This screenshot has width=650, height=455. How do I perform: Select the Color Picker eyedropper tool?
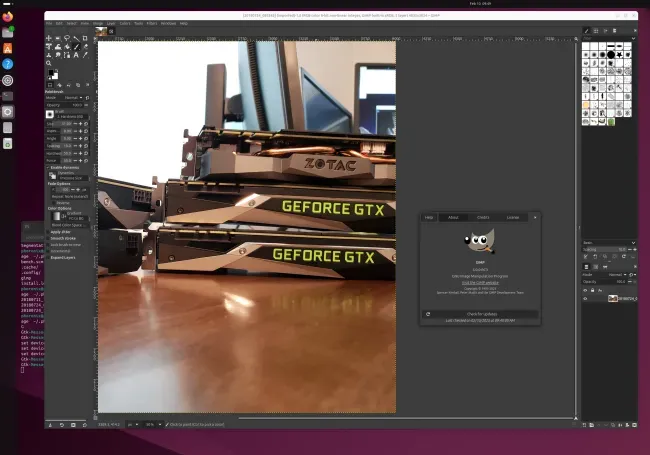coord(85,55)
